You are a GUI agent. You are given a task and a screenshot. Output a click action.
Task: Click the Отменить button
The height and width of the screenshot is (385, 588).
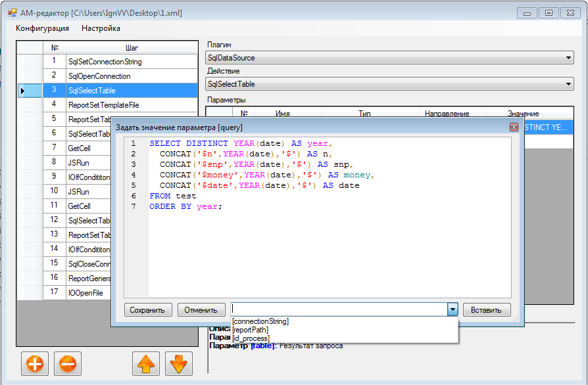201,310
